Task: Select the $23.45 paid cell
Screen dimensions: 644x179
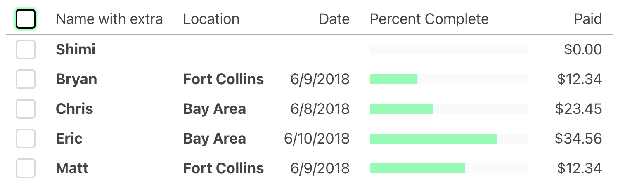Action: [578, 109]
